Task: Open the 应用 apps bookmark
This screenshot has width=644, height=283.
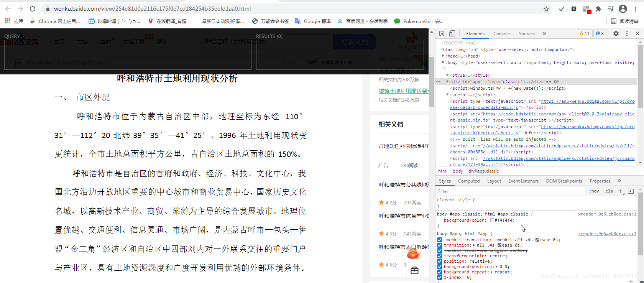Action: pos(14,21)
